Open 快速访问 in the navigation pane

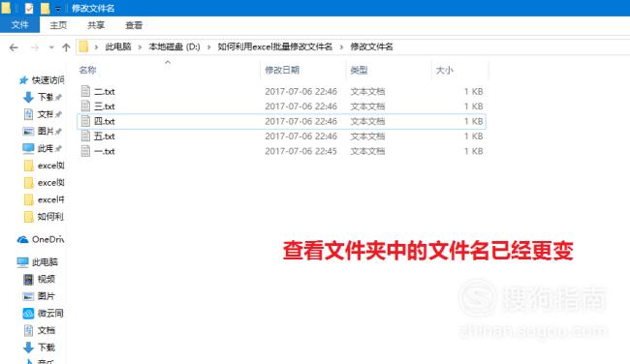(47, 80)
